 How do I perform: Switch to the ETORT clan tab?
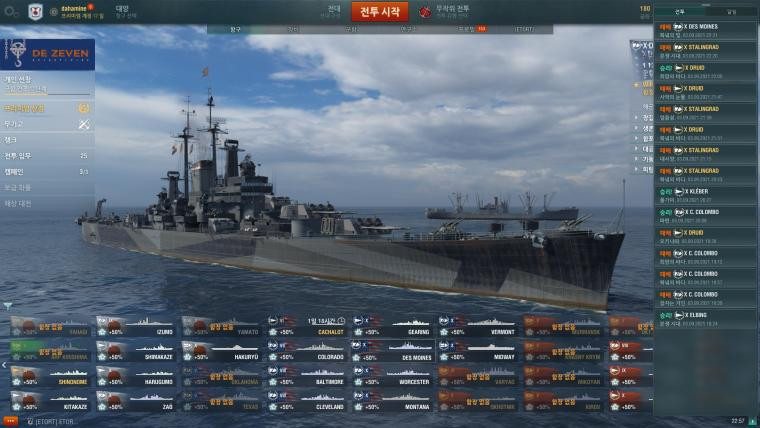click(524, 29)
